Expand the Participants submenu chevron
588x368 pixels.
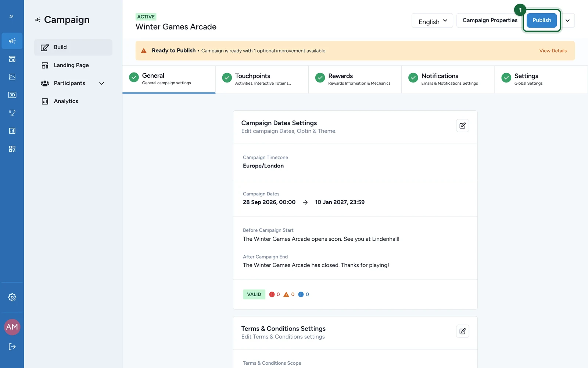pyautogui.click(x=102, y=83)
